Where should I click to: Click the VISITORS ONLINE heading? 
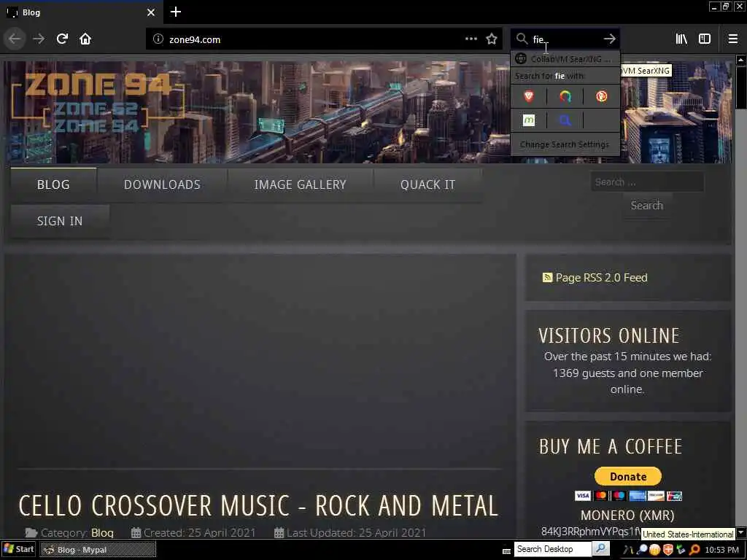pos(609,335)
